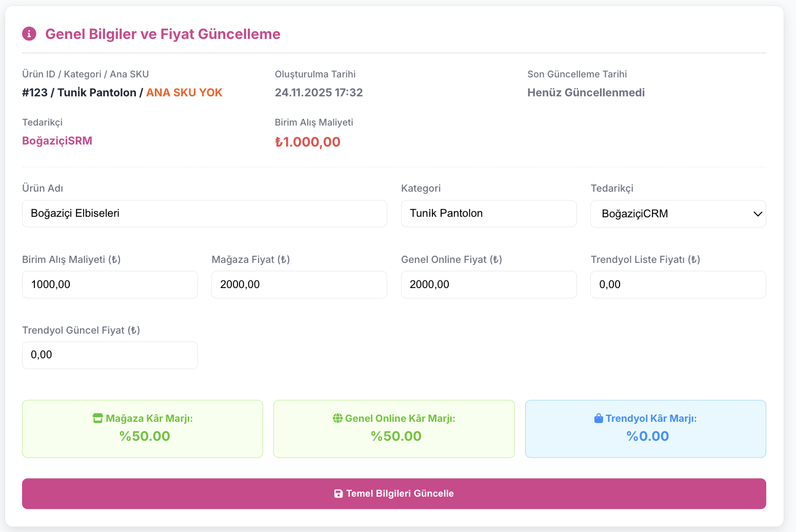Edit the Genel Online Fiyat field
Viewport: 796px width, 532px height.
pos(488,284)
